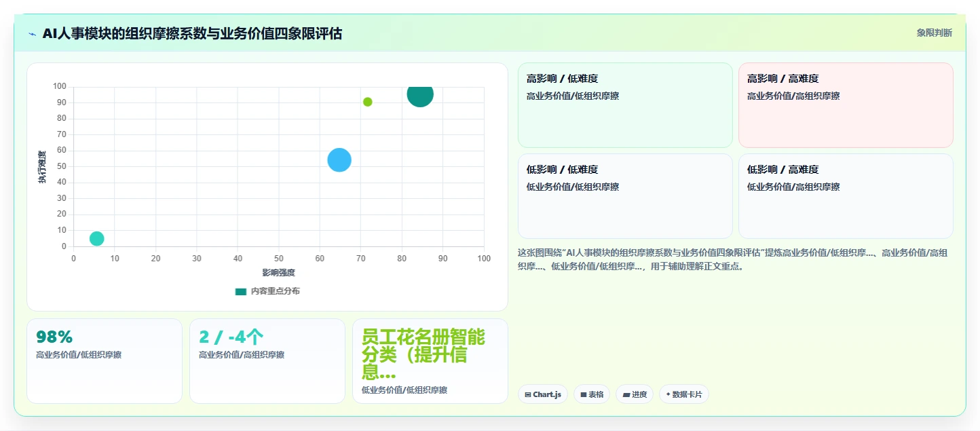
Task: Select the 高影响 / 高难度 quadrant card
Action: (846, 105)
